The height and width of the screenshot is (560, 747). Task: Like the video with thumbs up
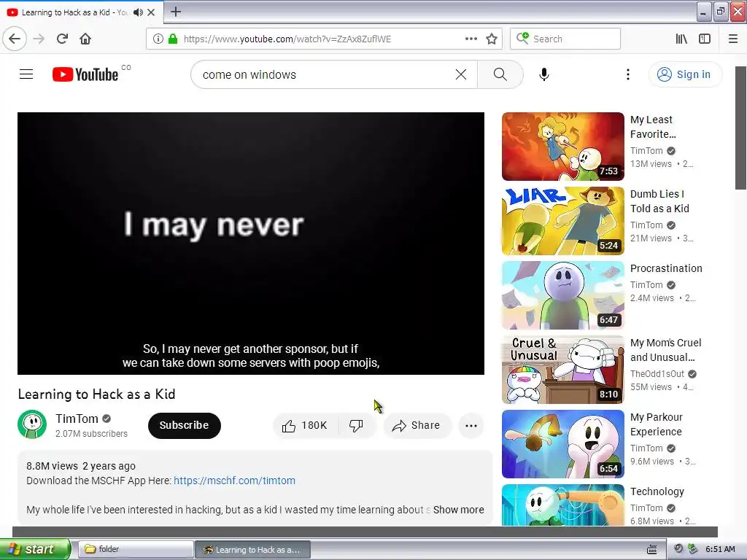click(x=305, y=425)
